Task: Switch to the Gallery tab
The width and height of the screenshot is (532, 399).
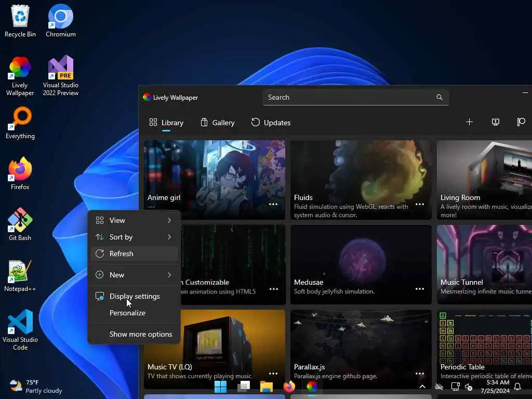Action: tap(218, 123)
